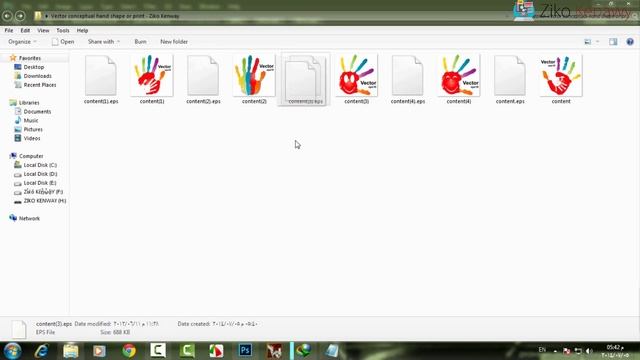Image resolution: width=640 pixels, height=360 pixels.
Task: Open the white Camtasia taskbar icon
Action: [x=158, y=351]
